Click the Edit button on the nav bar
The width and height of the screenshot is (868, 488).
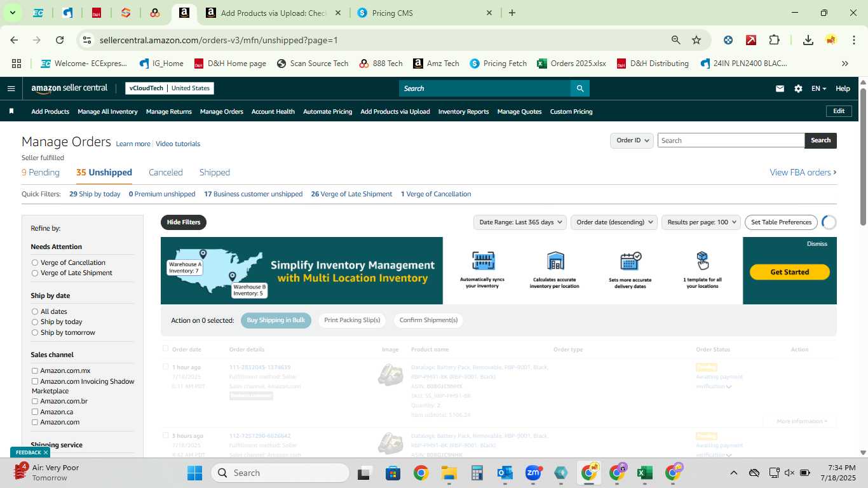click(x=839, y=111)
